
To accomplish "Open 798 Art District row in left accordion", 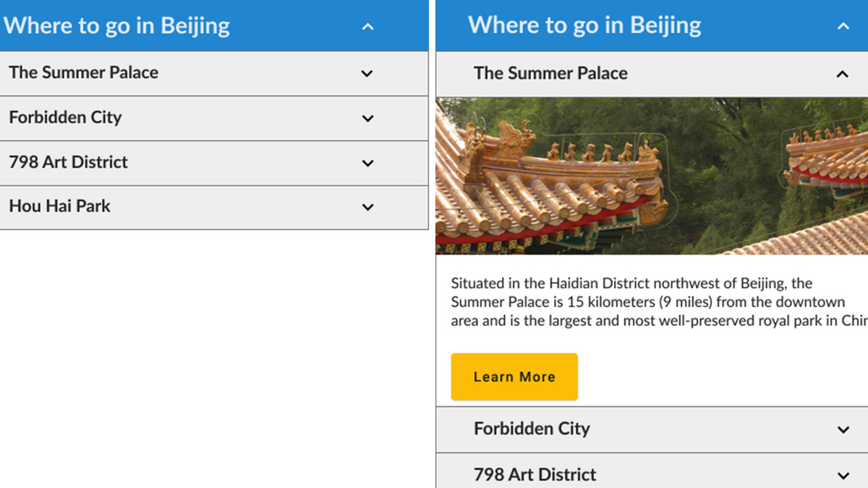I will point(214,163).
